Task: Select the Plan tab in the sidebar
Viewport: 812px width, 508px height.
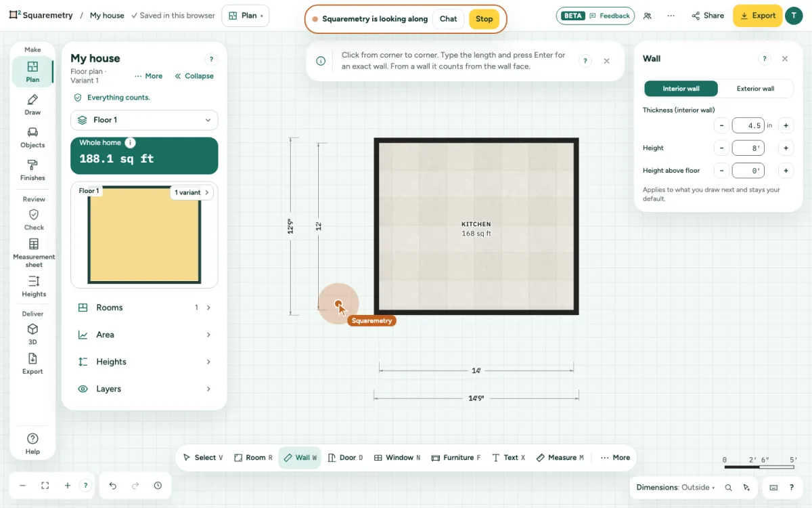Action: pyautogui.click(x=32, y=72)
